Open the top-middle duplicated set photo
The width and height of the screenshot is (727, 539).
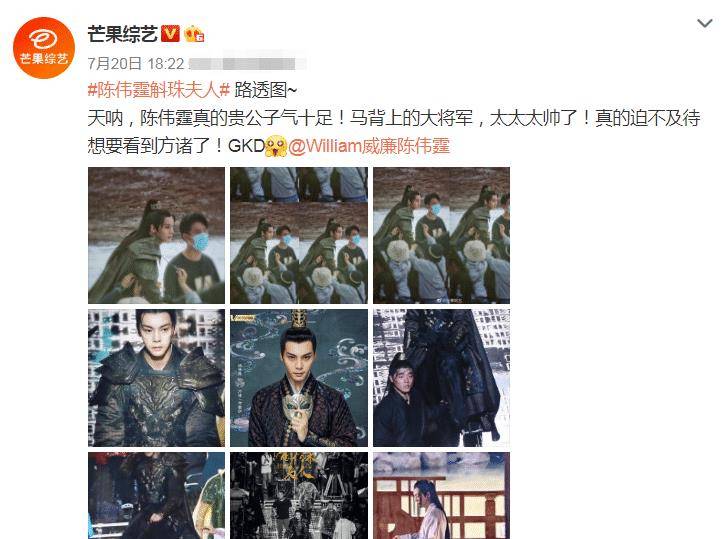point(299,235)
